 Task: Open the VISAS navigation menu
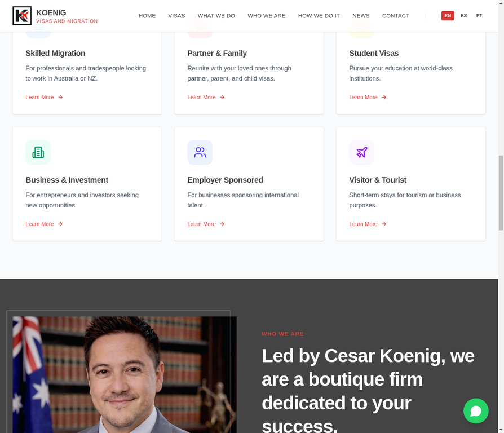177,16
